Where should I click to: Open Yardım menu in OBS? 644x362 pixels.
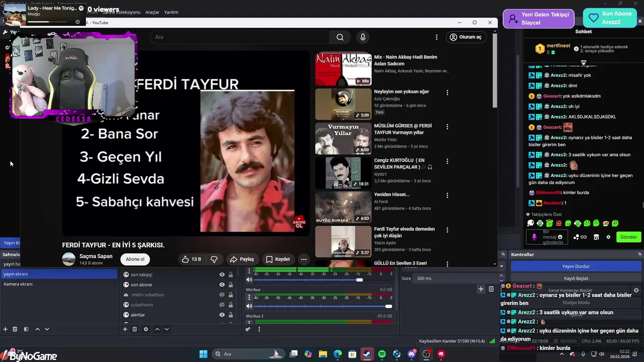pos(171,12)
